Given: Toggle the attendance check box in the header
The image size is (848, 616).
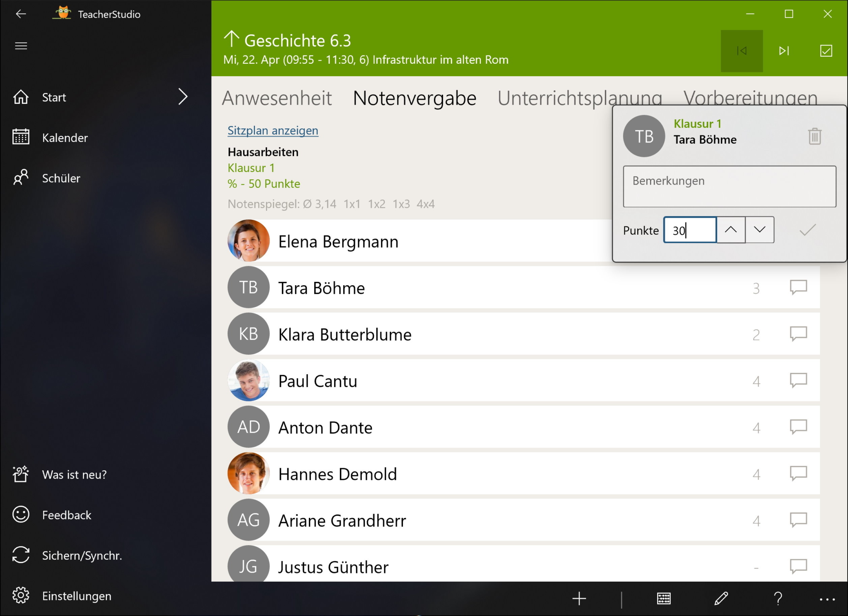Looking at the screenshot, I should coord(826,51).
